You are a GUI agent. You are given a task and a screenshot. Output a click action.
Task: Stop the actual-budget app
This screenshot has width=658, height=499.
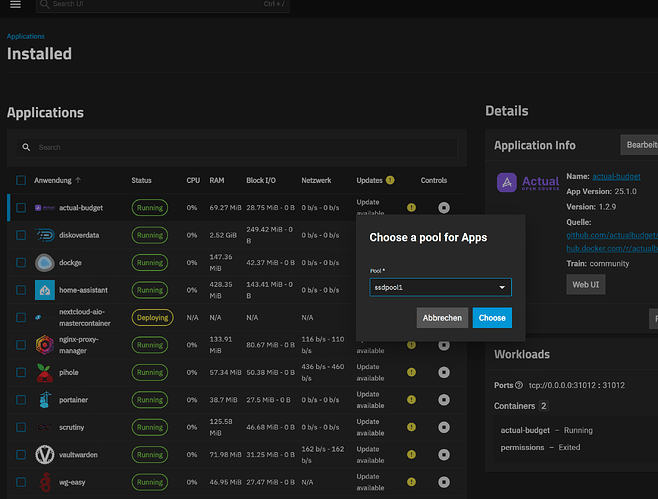(444, 207)
